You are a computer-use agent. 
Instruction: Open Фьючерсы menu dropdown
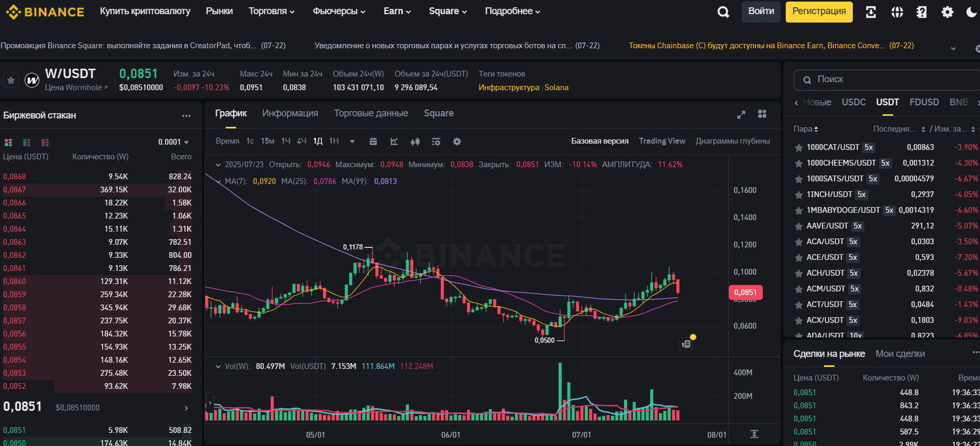point(339,11)
